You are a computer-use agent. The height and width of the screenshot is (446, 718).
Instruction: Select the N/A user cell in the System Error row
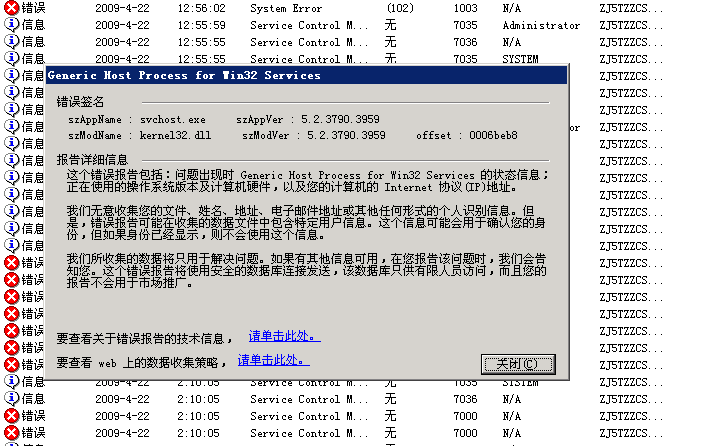coord(511,8)
